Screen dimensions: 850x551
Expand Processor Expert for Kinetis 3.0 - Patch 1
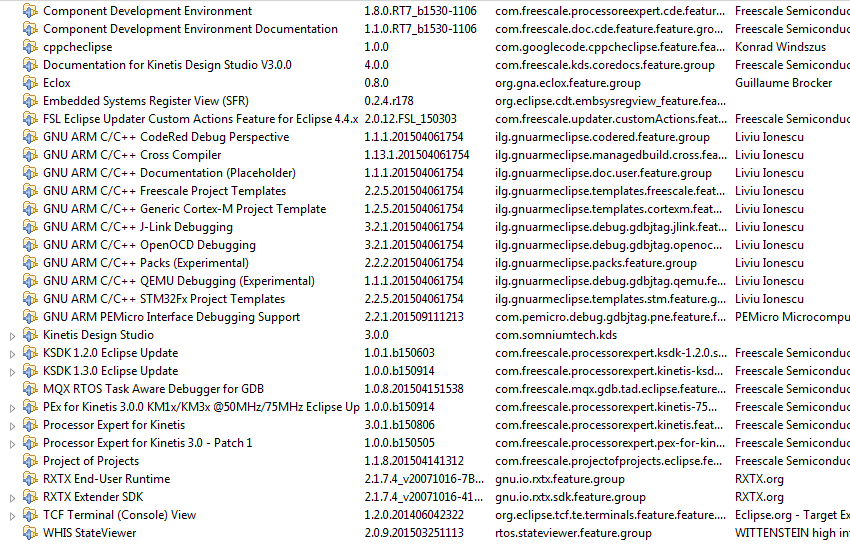(12, 444)
